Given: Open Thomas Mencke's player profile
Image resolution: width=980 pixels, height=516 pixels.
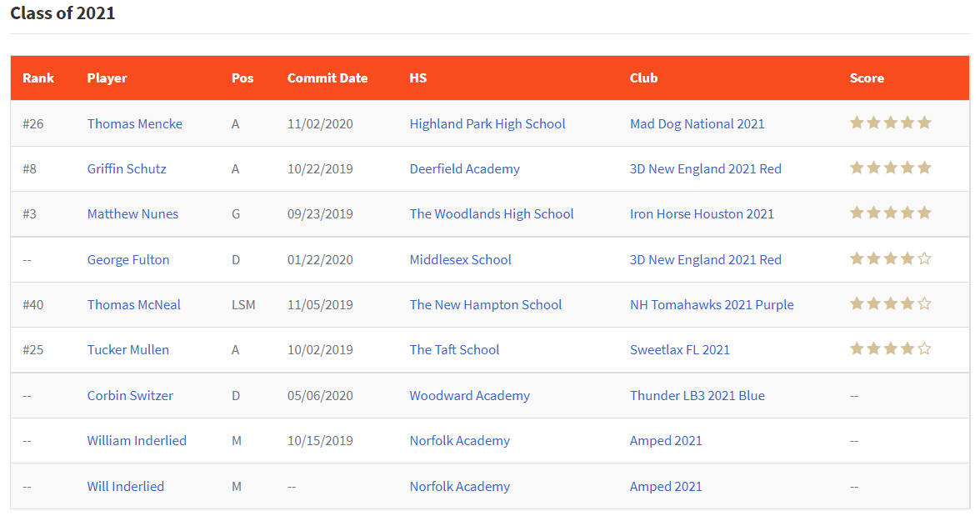Looking at the screenshot, I should (135, 123).
